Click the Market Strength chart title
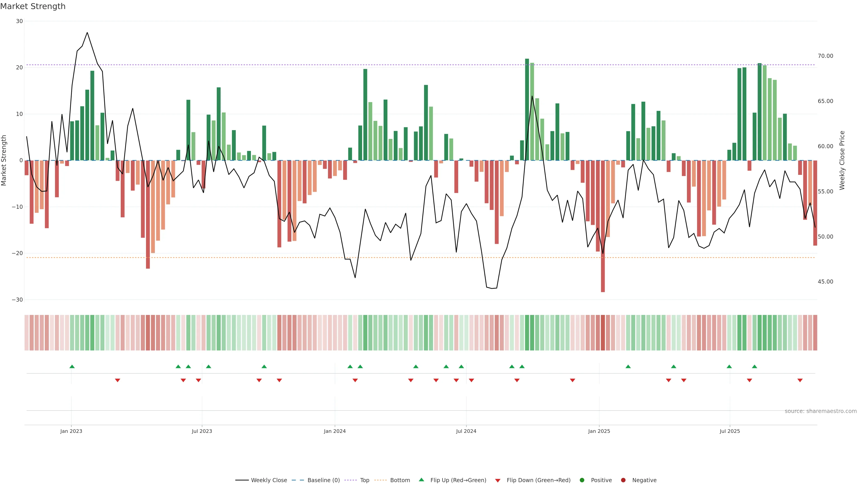 (x=33, y=6)
